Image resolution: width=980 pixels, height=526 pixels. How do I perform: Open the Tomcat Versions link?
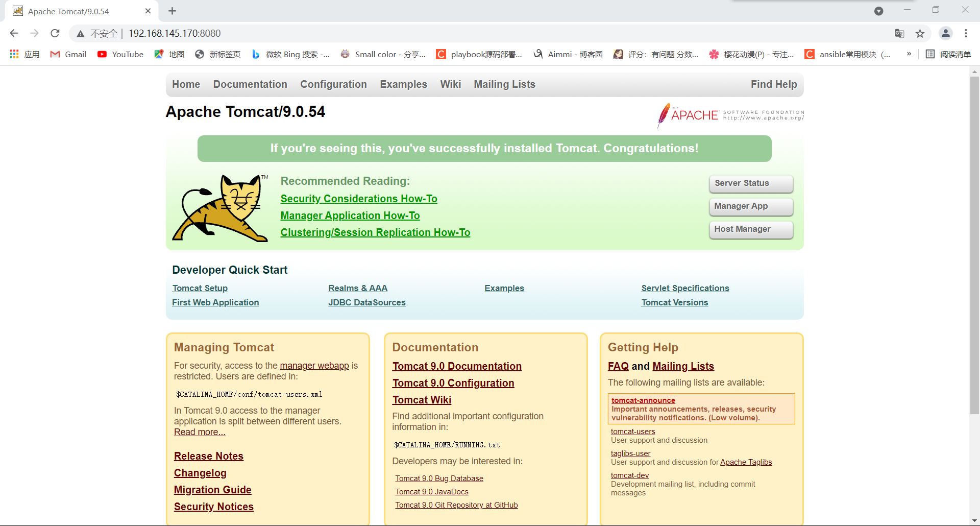point(675,302)
